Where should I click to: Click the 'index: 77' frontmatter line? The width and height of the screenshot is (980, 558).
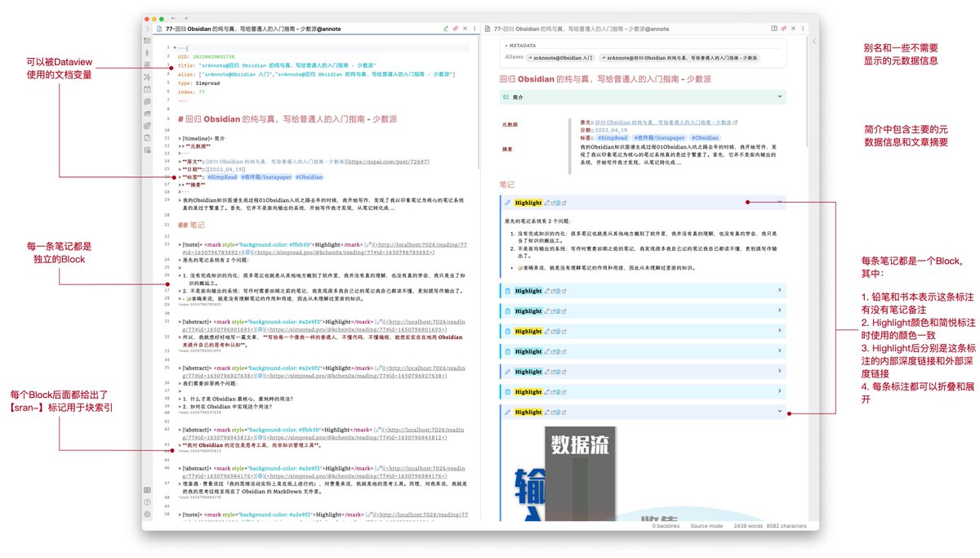(190, 92)
